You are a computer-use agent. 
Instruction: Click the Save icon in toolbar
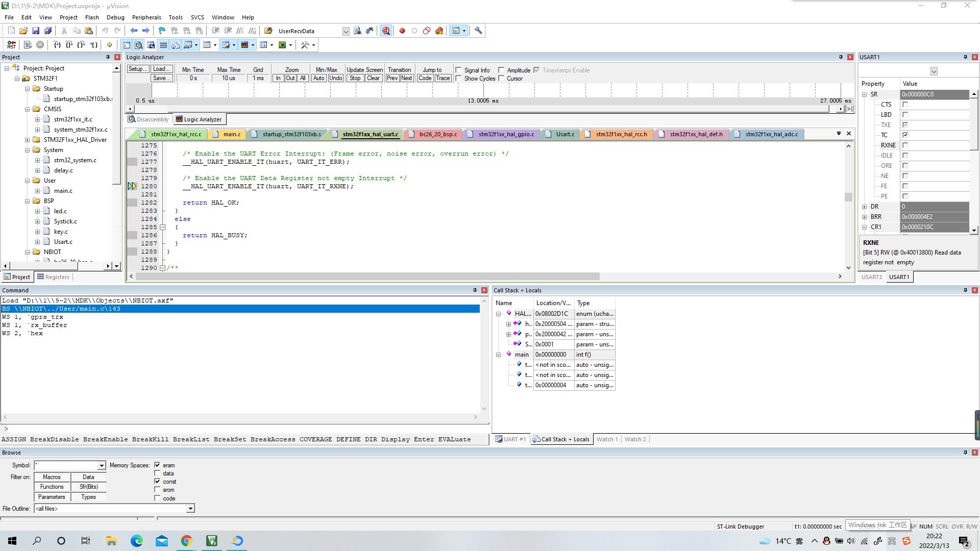click(36, 31)
